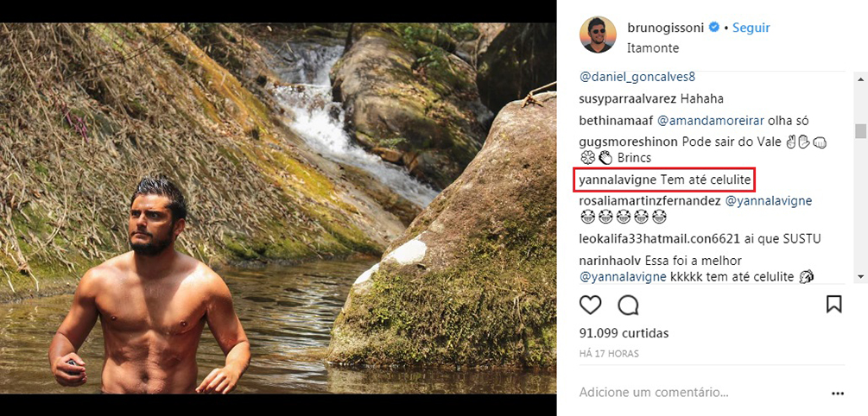
Task: Open the @daniel_goncalves8 mention
Action: click(637, 77)
